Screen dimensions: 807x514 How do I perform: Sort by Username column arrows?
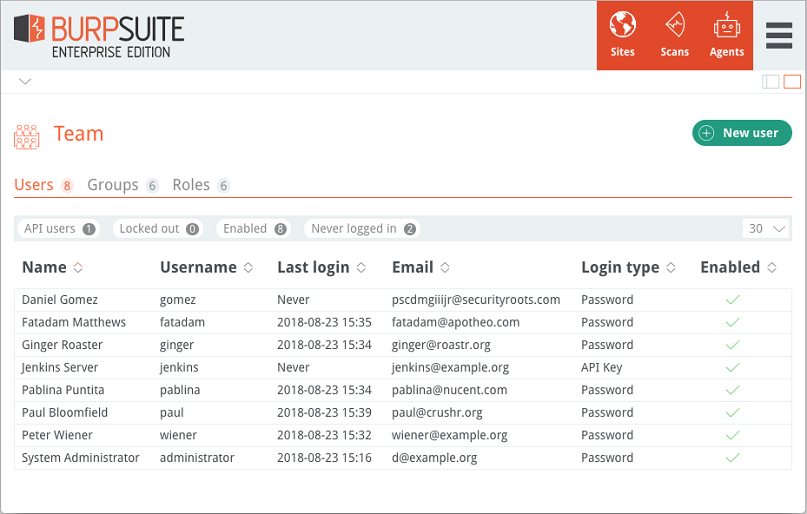pyautogui.click(x=249, y=268)
